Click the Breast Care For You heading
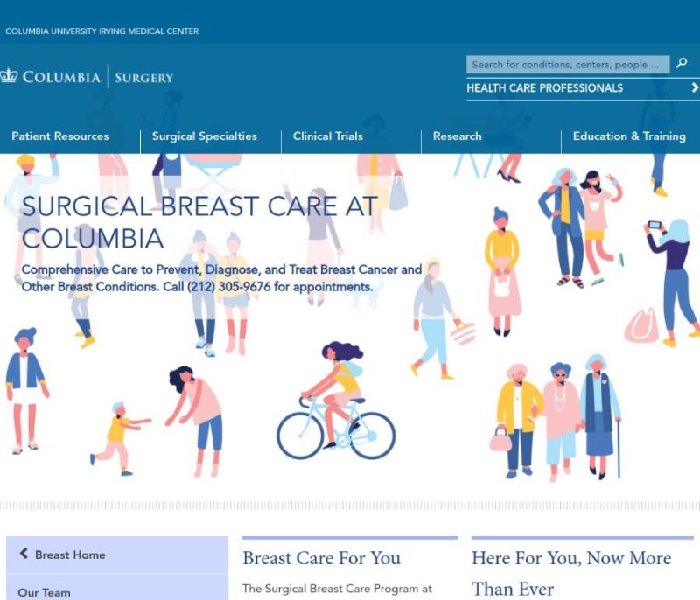This screenshot has height=600, width=700. [321, 558]
